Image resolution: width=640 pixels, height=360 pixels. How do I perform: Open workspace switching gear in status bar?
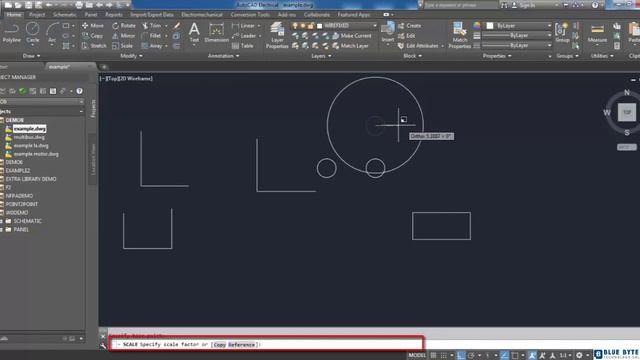[579, 356]
